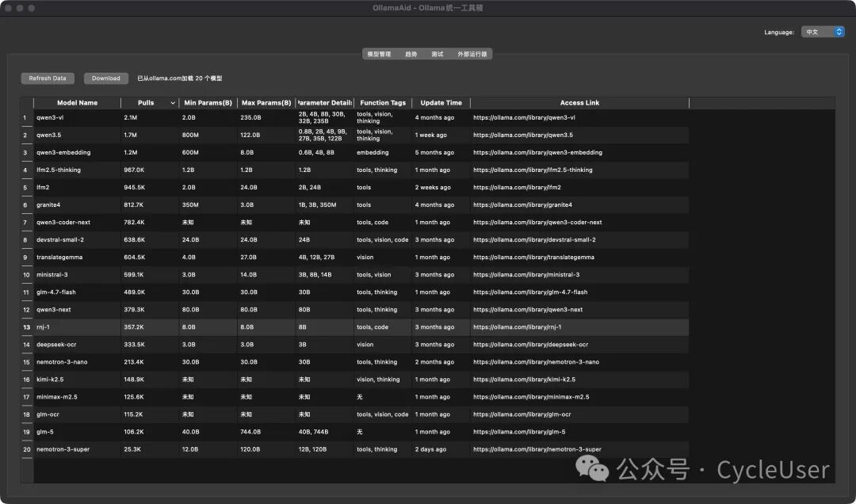Click the 1B, 3B, 350M parameter details cell
The height and width of the screenshot is (504, 856).
[x=318, y=204]
